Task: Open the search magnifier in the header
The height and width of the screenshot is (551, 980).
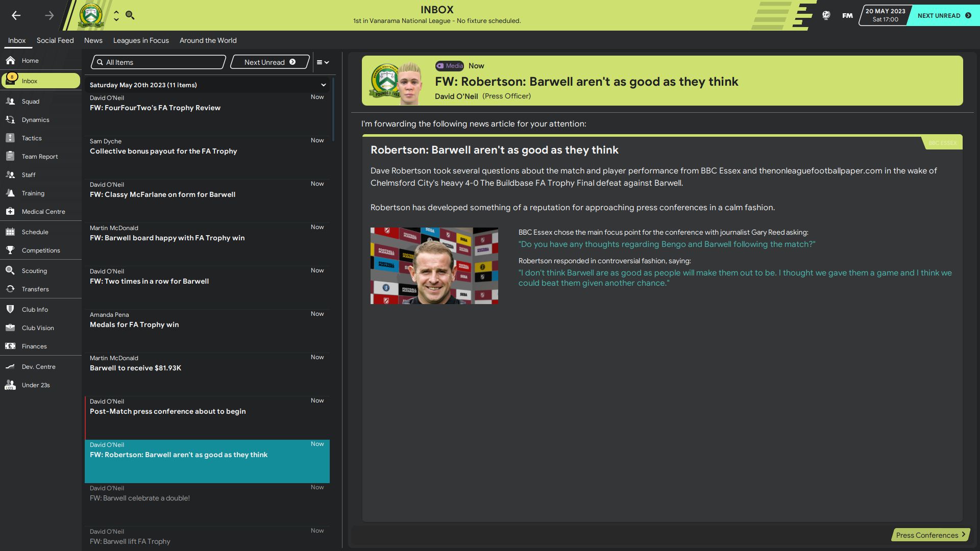Action: [x=130, y=15]
